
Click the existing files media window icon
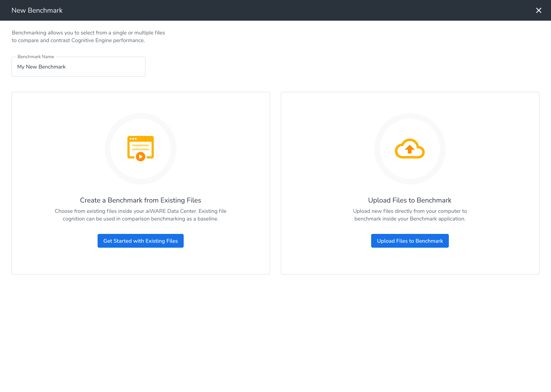click(140, 149)
